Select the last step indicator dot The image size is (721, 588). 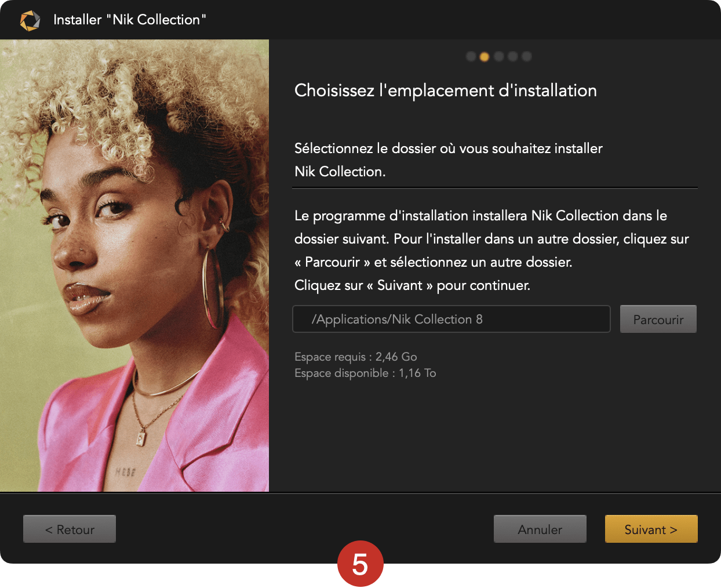click(x=527, y=56)
